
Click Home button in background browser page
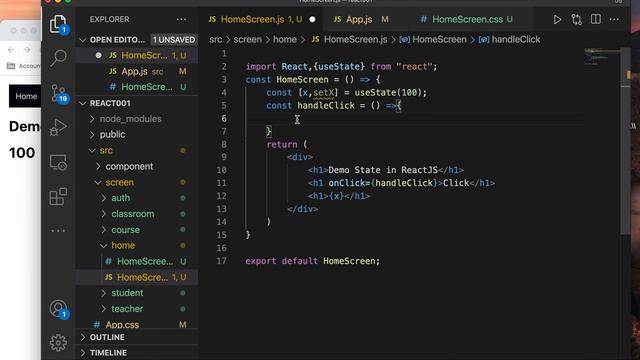tap(25, 96)
